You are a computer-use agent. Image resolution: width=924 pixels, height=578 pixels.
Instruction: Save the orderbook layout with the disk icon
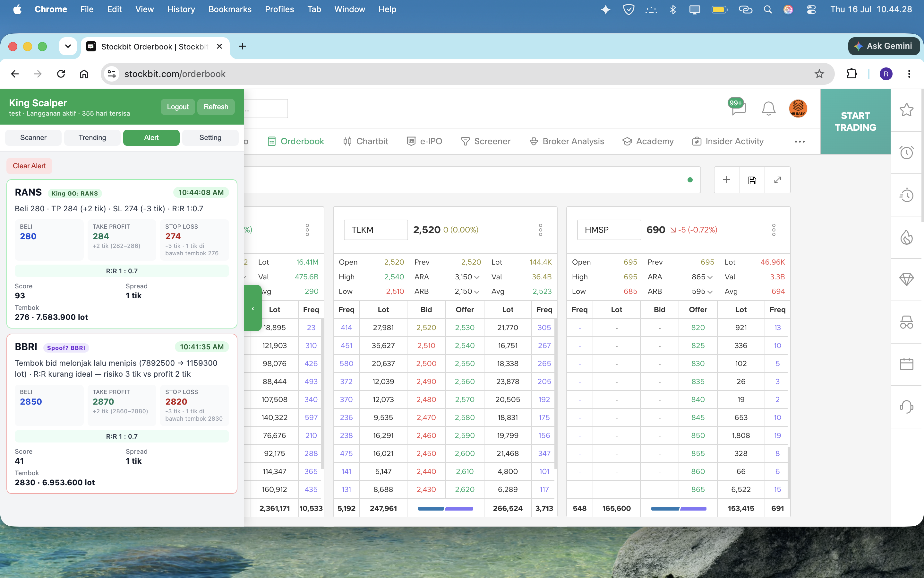point(752,180)
